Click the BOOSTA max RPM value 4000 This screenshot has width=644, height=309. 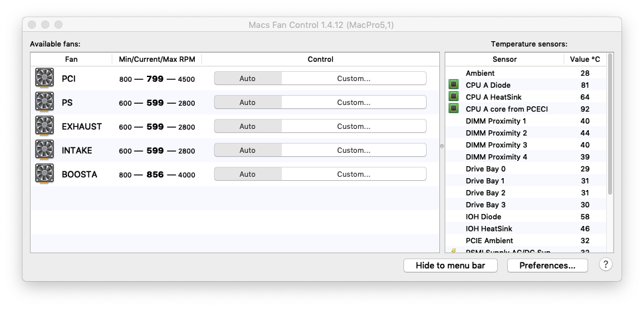186,175
